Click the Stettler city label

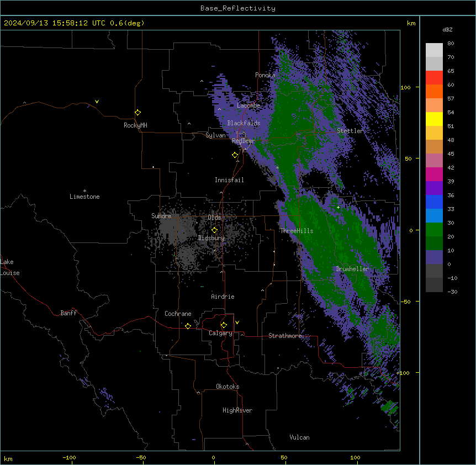point(350,131)
